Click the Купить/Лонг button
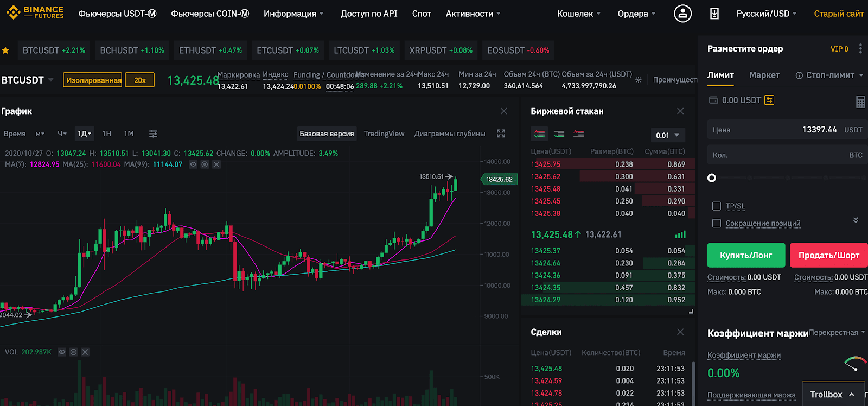Image resolution: width=868 pixels, height=406 pixels. click(746, 255)
